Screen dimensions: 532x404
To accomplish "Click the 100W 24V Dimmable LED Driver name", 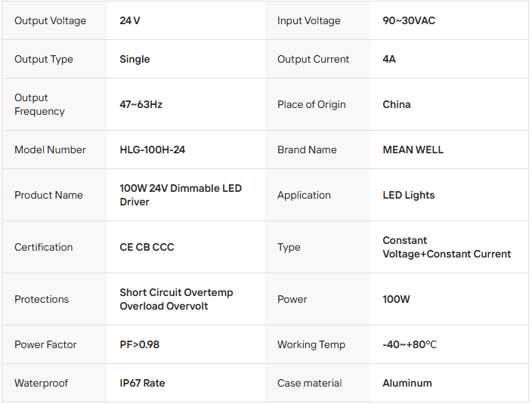I will point(181,195).
